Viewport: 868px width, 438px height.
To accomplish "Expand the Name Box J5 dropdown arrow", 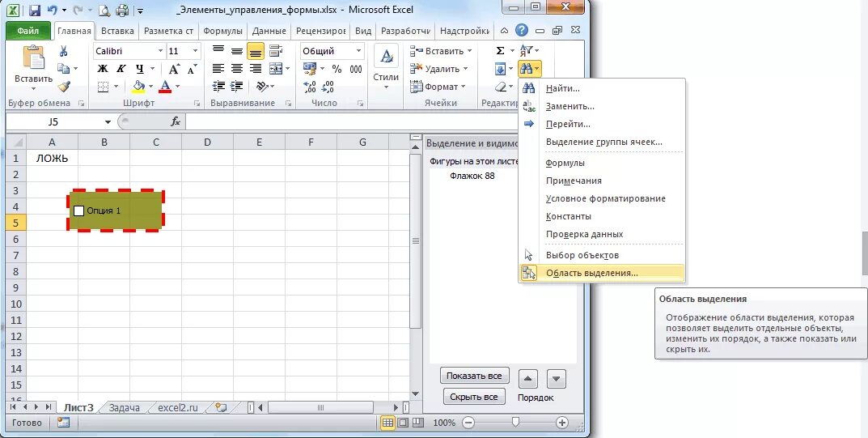I will 108,121.
